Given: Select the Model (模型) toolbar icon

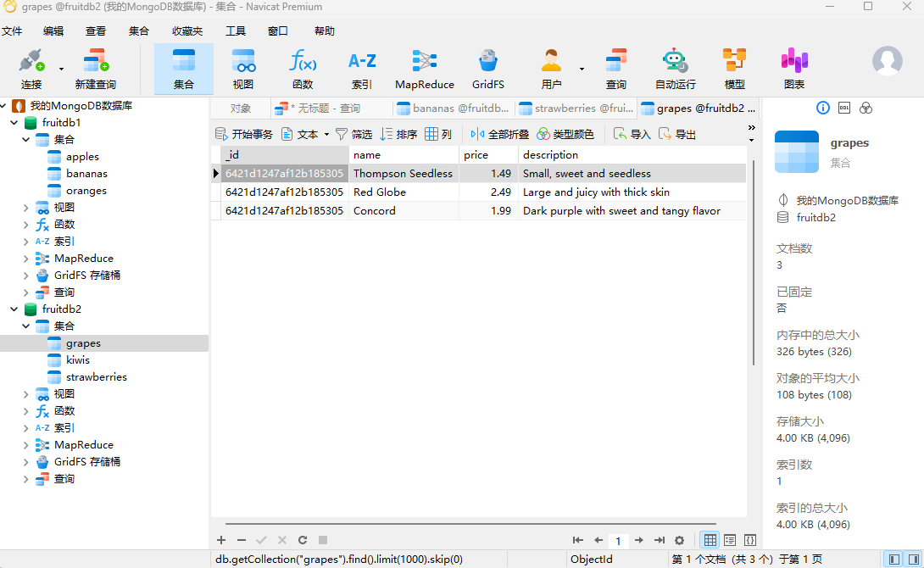Looking at the screenshot, I should click(734, 62).
